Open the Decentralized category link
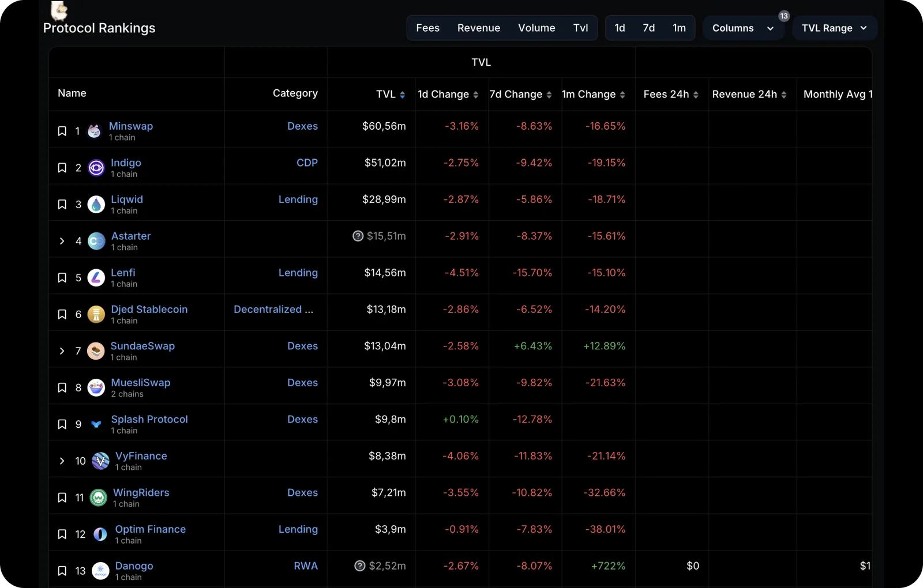The height and width of the screenshot is (588, 923). (273, 310)
